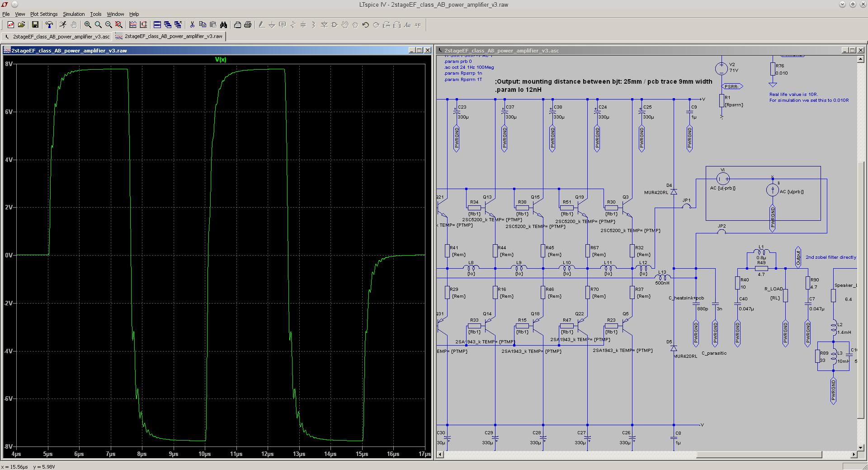The height and width of the screenshot is (470, 868).
Task: Open Print Setup toolbar icon
Action: 237,25
